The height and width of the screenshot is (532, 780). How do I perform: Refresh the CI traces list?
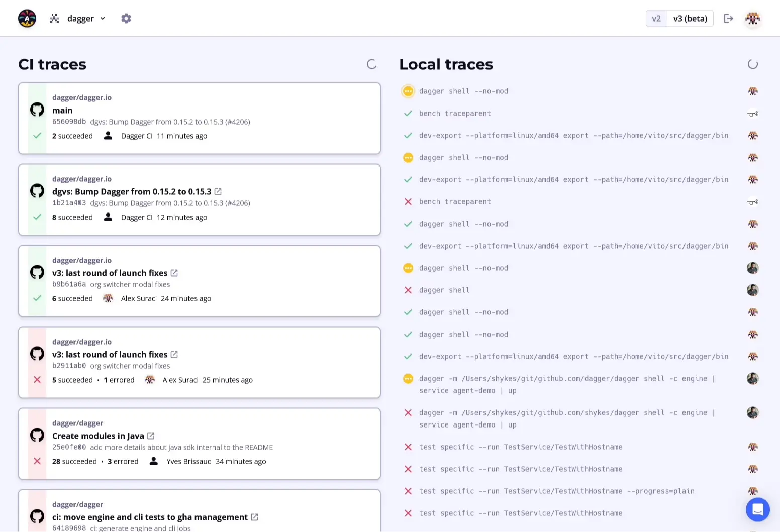pos(371,64)
